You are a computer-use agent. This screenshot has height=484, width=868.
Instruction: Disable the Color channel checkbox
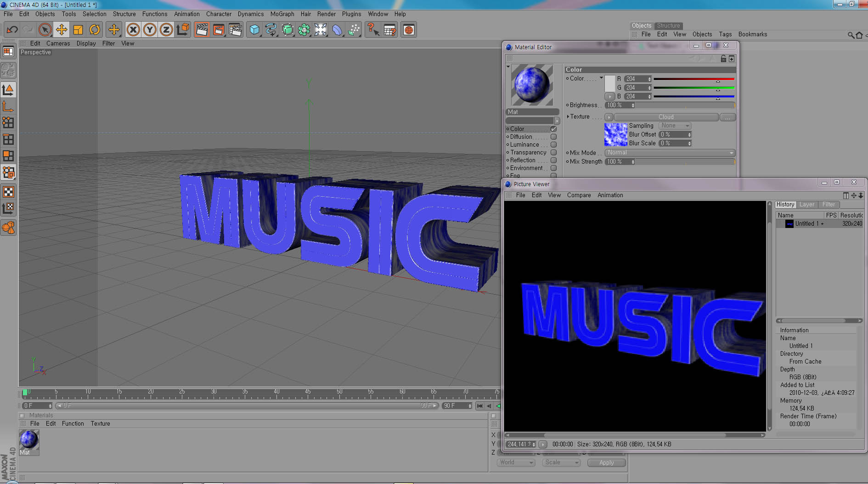click(553, 129)
